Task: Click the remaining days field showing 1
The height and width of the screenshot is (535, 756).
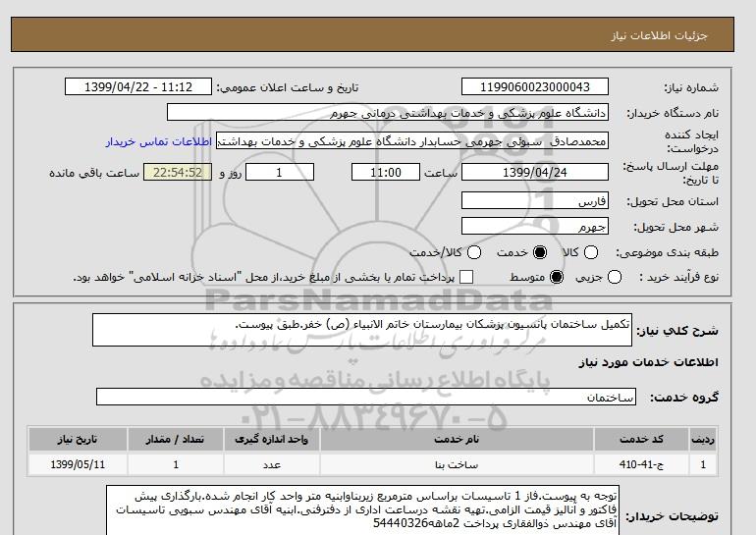Action: [x=280, y=173]
